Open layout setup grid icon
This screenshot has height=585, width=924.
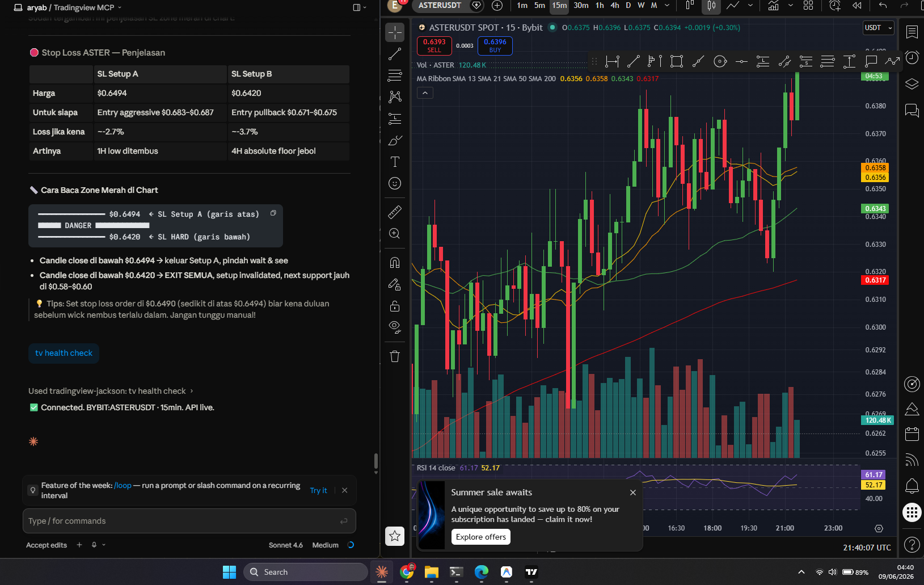click(808, 6)
